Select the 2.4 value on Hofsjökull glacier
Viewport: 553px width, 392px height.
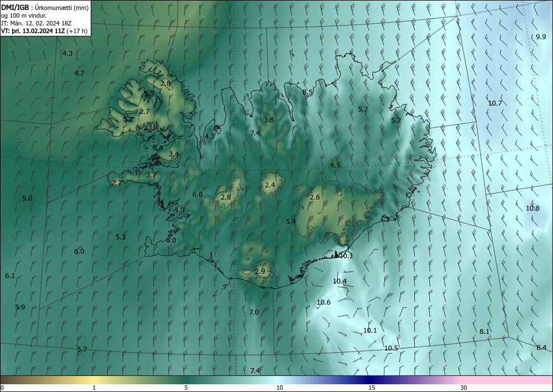click(270, 185)
